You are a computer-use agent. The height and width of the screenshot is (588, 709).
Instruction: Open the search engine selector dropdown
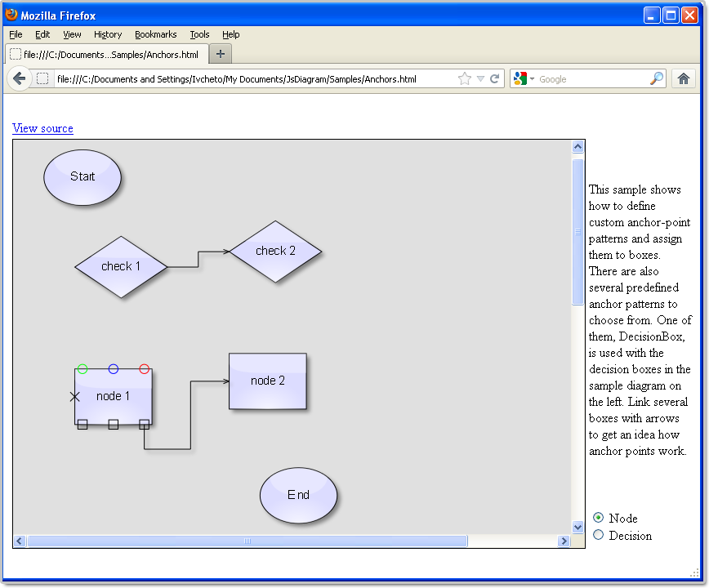click(x=524, y=79)
